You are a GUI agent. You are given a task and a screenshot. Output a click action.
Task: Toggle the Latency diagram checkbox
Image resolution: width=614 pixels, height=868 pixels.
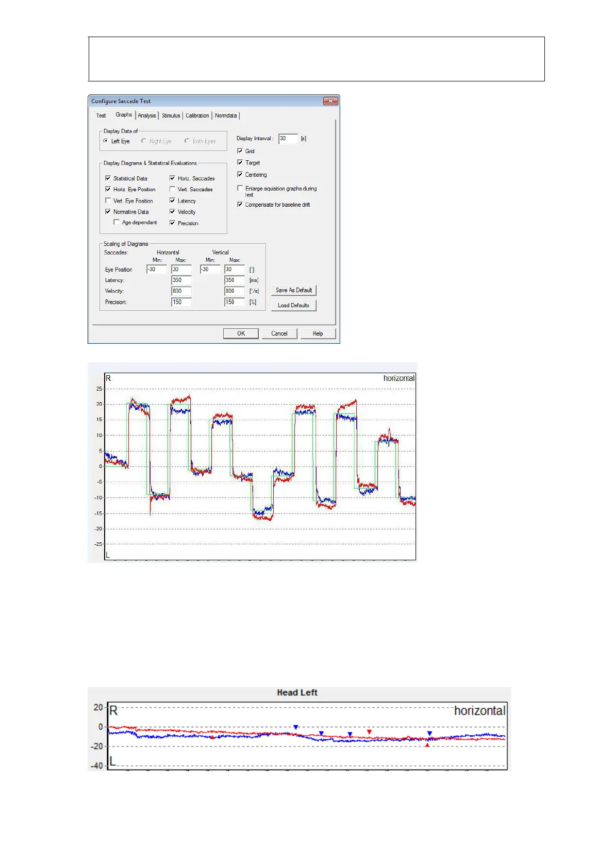pyautogui.click(x=172, y=201)
